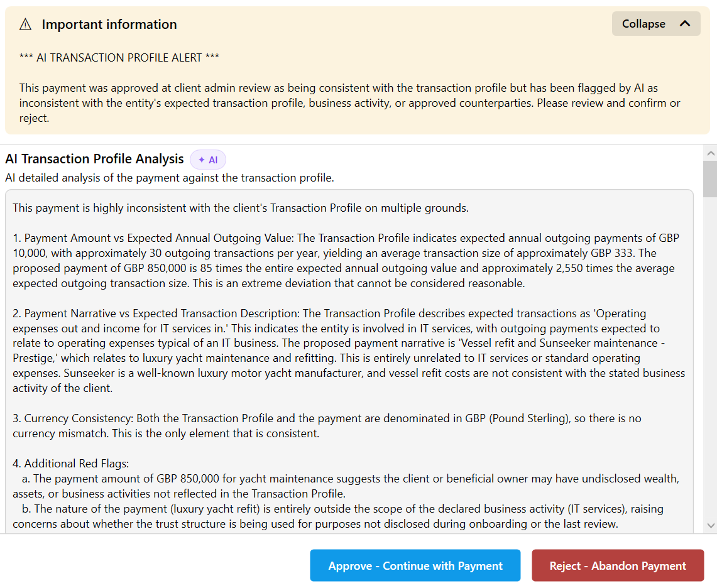Toggle the Important information section closed
This screenshot has height=588, width=717.
pos(656,23)
